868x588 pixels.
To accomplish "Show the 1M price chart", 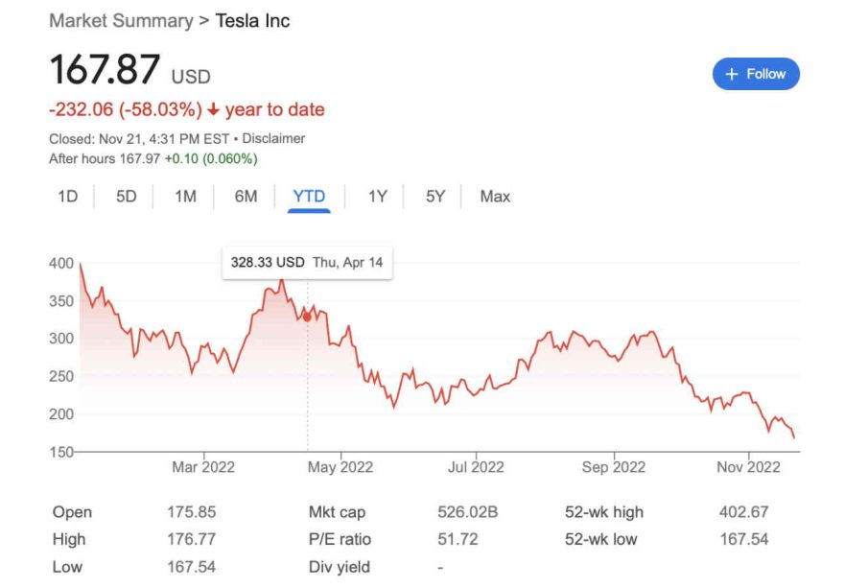I will point(185,197).
